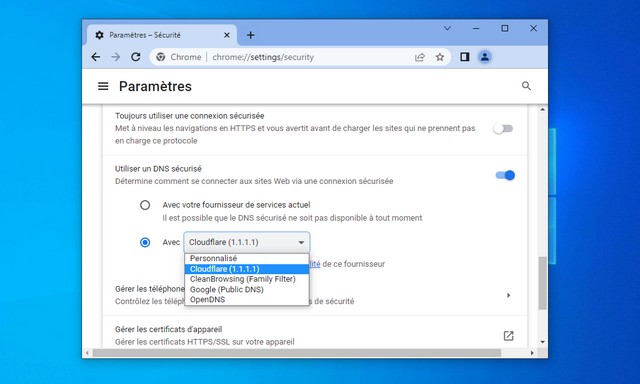Image resolution: width=640 pixels, height=384 pixels.
Task: Close the Paramètres – Sécurité tab
Action: click(227, 35)
